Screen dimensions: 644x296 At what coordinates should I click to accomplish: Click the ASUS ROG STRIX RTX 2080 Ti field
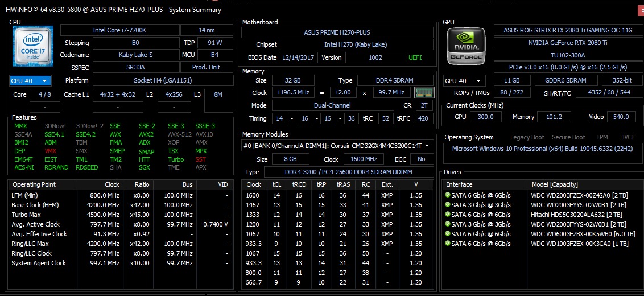[x=568, y=30]
